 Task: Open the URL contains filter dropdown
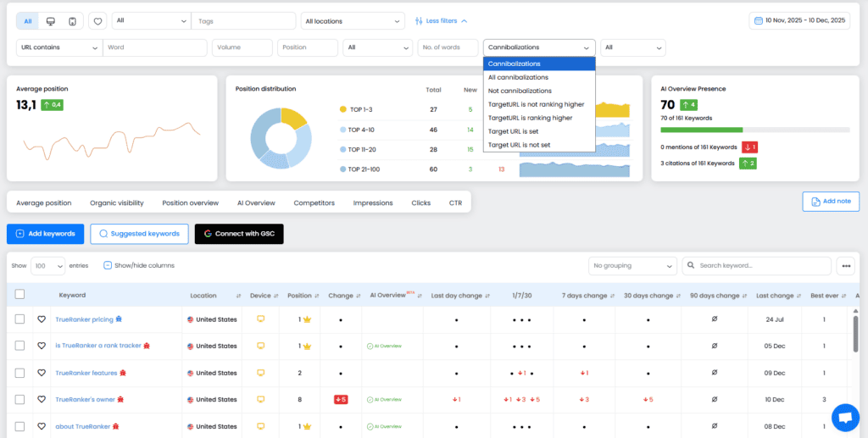click(58, 47)
